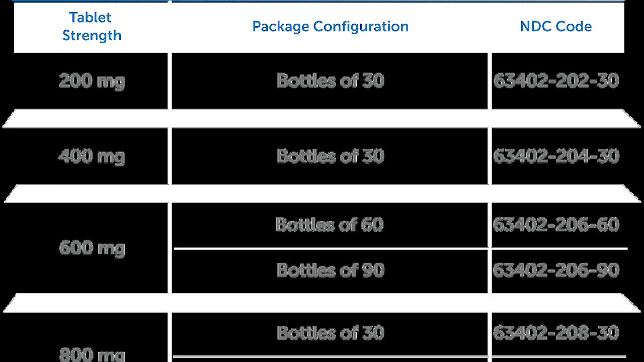The width and height of the screenshot is (644, 362).
Task: Click NDC code 63402-202-30
Action: (x=556, y=81)
